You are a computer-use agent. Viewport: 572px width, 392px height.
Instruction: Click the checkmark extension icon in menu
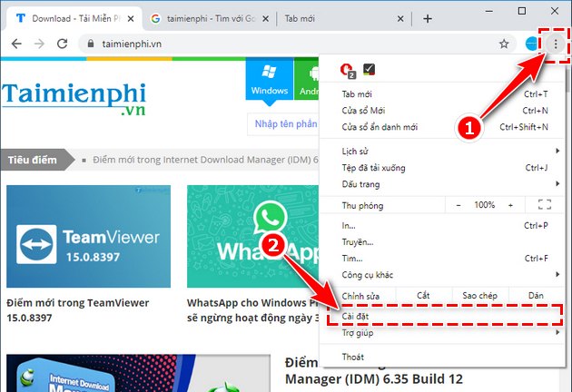[x=369, y=69]
